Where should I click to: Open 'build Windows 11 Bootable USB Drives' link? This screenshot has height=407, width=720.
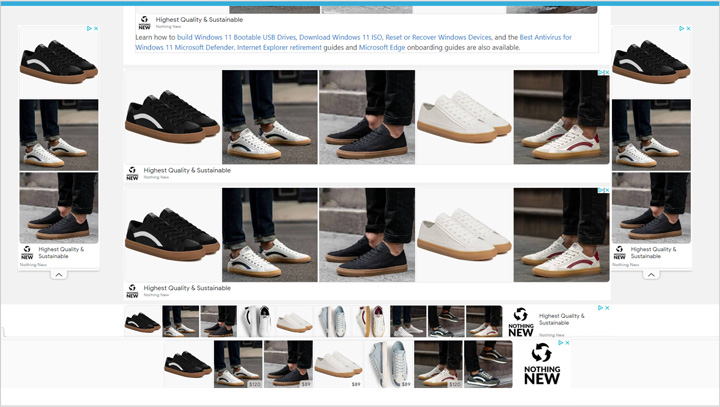pyautogui.click(x=236, y=37)
